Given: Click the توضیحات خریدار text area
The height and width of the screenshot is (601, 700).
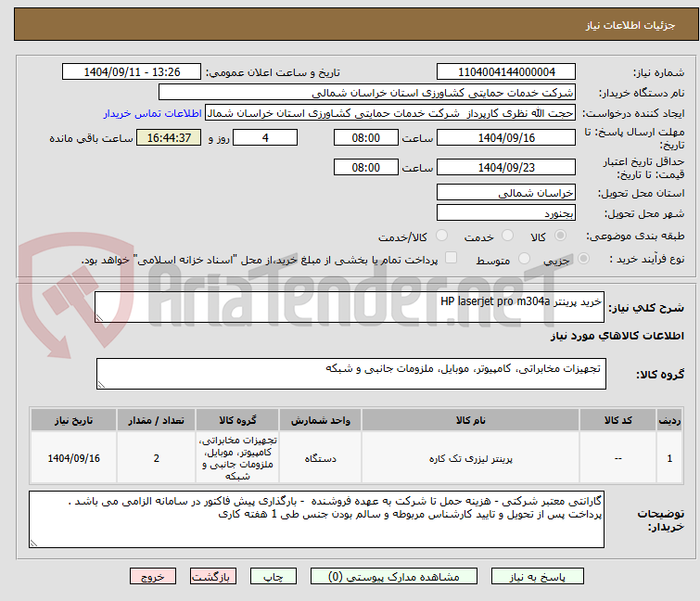Looking at the screenshot, I should coord(316,519).
